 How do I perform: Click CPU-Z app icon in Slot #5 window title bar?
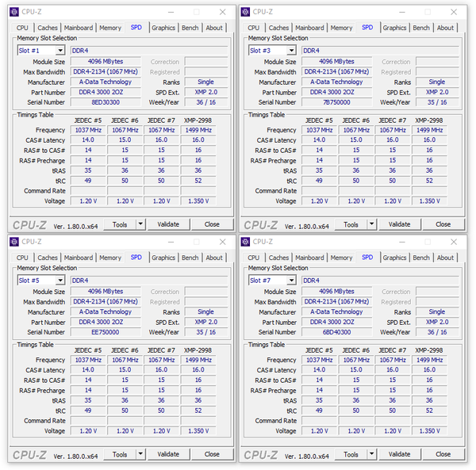[x=14, y=242]
